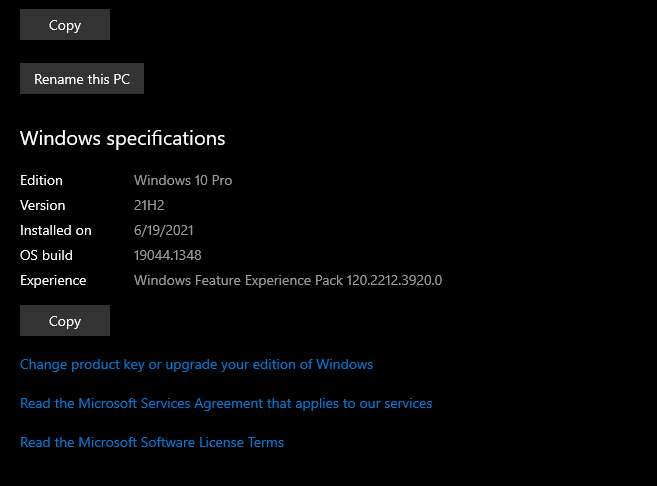Read the Microsoft Services Agreement link
This screenshot has height=486, width=657.
[226, 404]
